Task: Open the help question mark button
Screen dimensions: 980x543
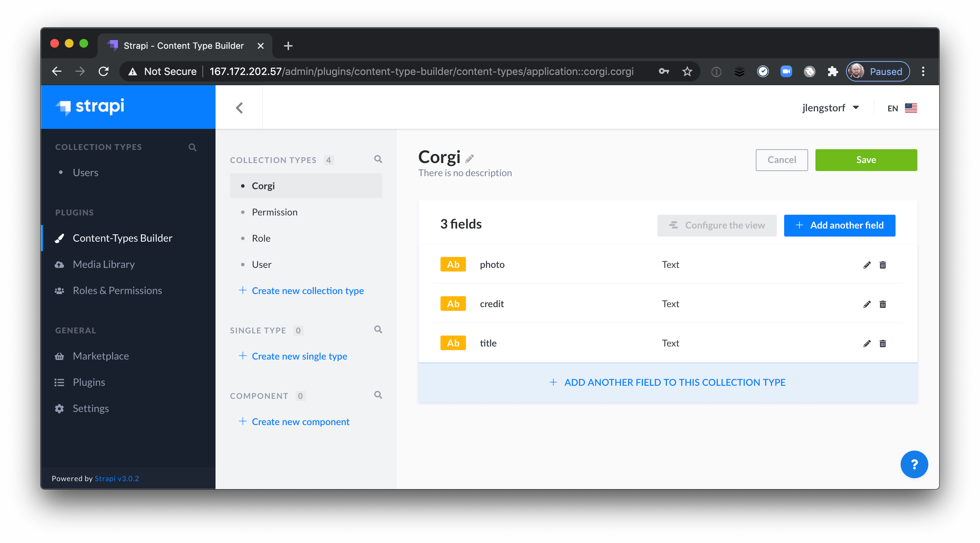Action: click(914, 464)
